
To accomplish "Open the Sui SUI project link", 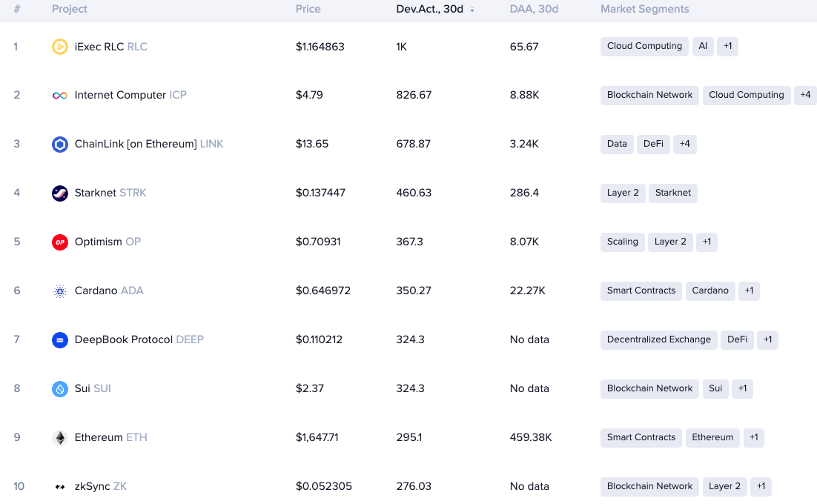I will pyautogui.click(x=92, y=389).
